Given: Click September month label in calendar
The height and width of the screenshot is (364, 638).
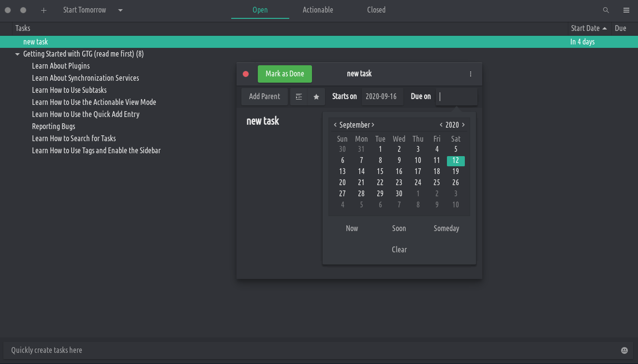Looking at the screenshot, I should tap(354, 125).
